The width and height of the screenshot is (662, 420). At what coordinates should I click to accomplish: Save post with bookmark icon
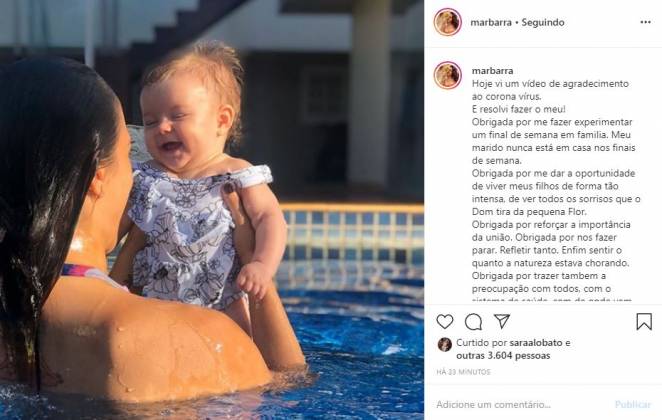click(x=644, y=322)
